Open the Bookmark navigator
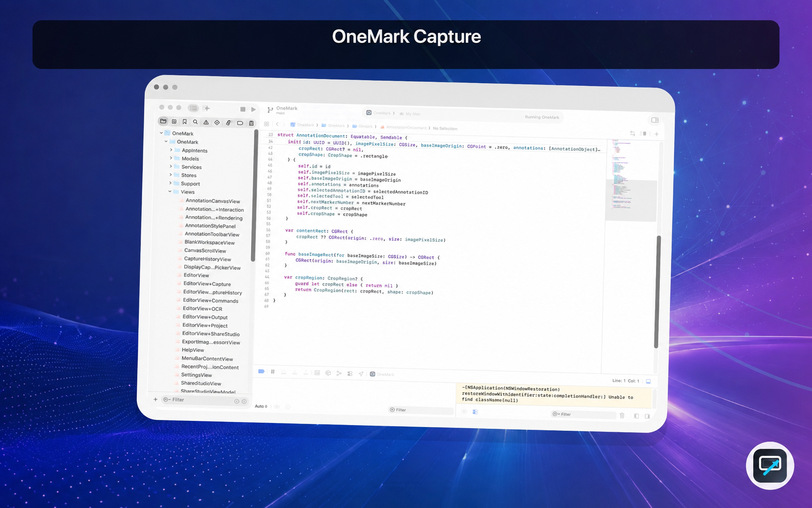 (x=185, y=122)
